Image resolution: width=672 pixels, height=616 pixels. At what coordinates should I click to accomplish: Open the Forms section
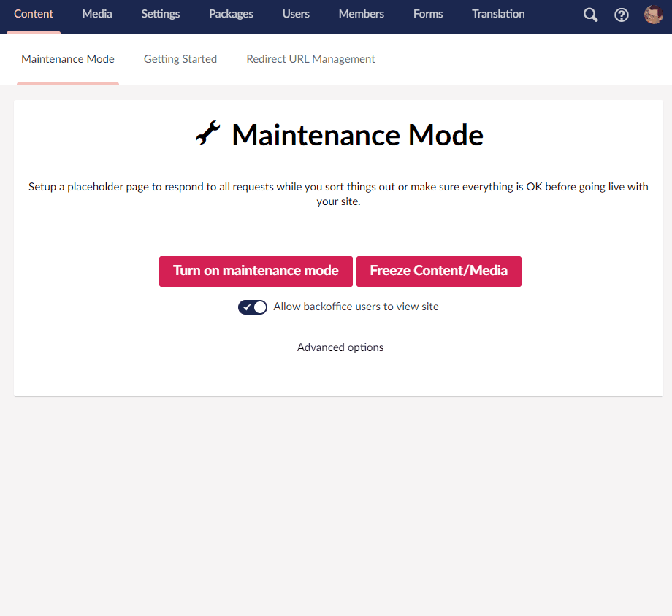click(428, 14)
